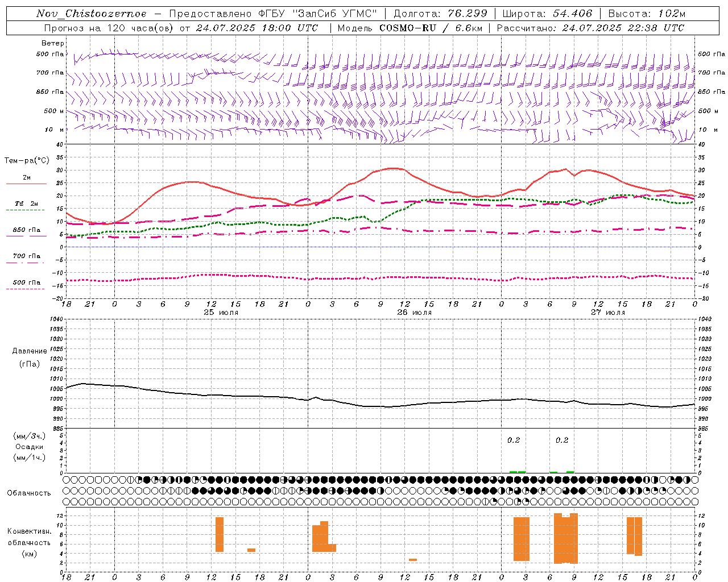Click the station name Nov_Chistoozernoe
The width and height of the screenshot is (728, 582).
pos(91,14)
